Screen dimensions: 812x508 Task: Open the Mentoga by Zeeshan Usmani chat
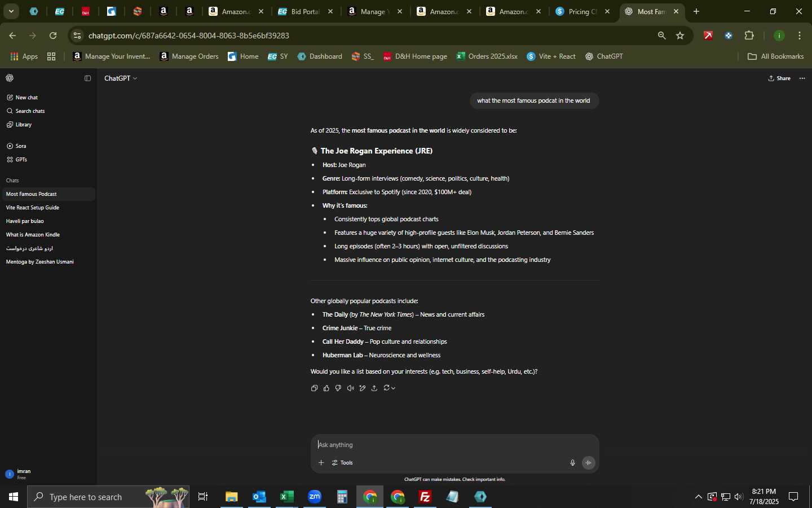[48, 262]
